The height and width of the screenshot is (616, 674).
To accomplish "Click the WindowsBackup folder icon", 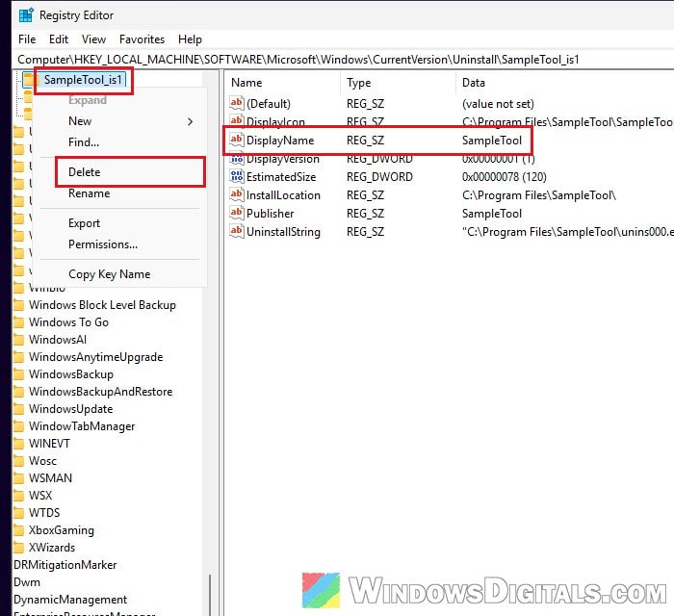I will pyautogui.click(x=19, y=374).
